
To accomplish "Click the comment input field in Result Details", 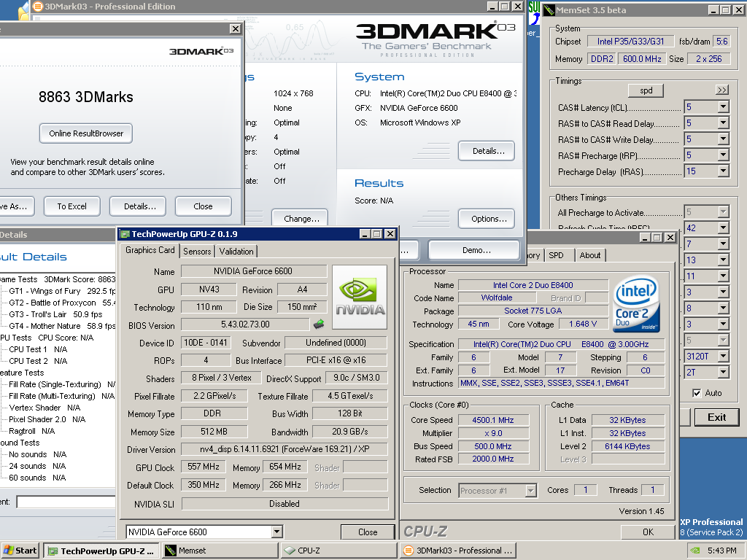I will (x=66, y=502).
